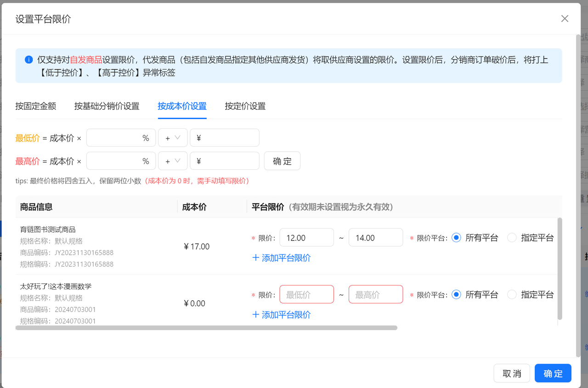Image resolution: width=588 pixels, height=388 pixels.
Task: Click 商品编码: 20240703001 text
Action: (58, 309)
